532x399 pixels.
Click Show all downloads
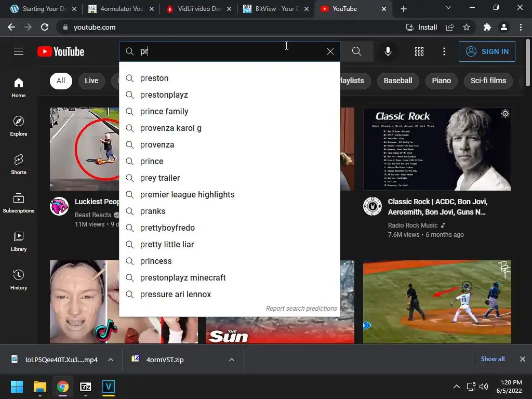(x=493, y=359)
